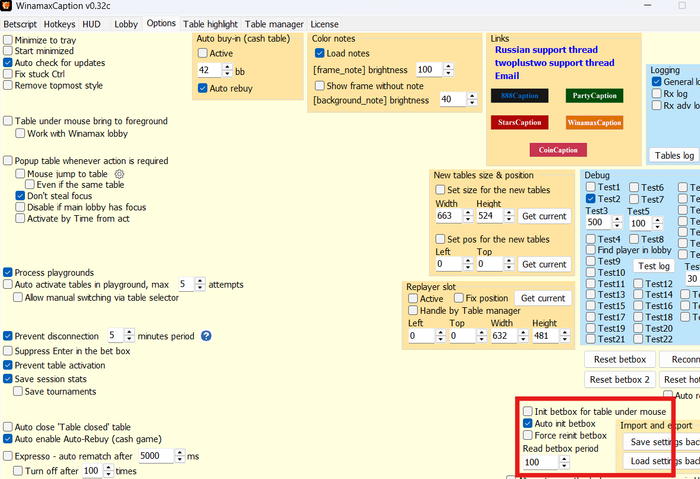Switch to the Betscript tab

pyautogui.click(x=20, y=24)
